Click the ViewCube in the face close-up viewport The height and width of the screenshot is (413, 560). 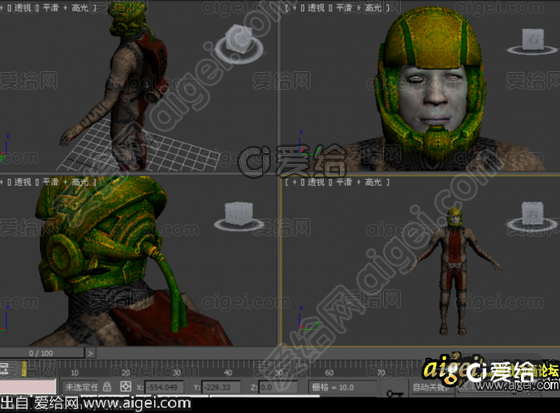pyautogui.click(x=532, y=42)
